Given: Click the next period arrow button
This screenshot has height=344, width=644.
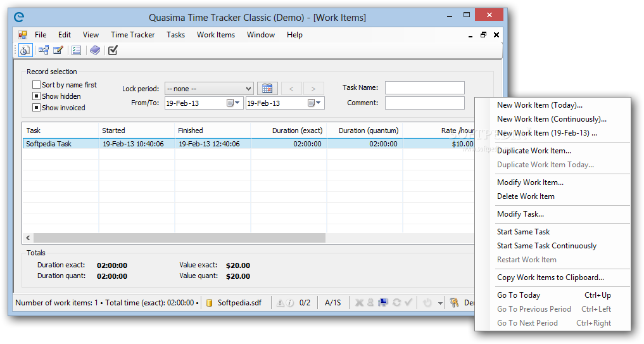Looking at the screenshot, I should 313,88.
